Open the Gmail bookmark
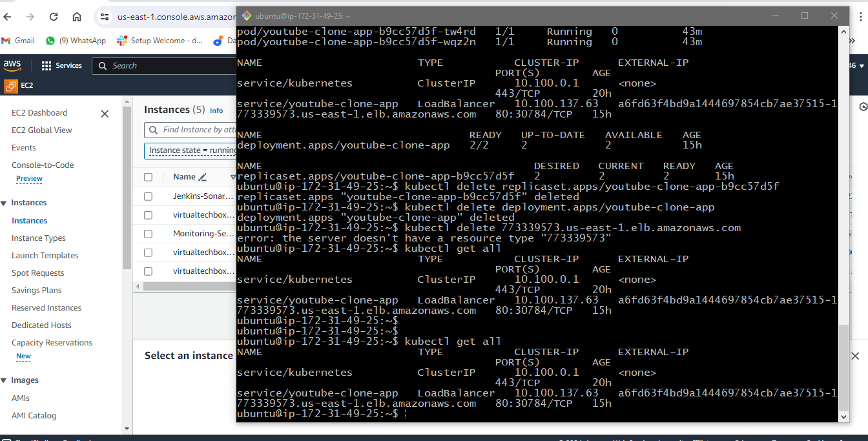The width and height of the screenshot is (868, 441). tap(18, 41)
